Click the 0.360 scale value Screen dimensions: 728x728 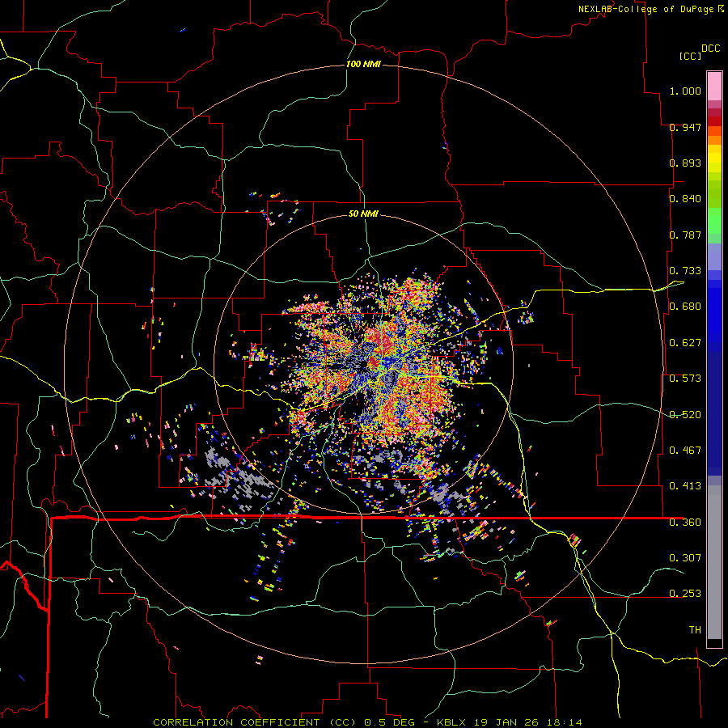click(685, 523)
